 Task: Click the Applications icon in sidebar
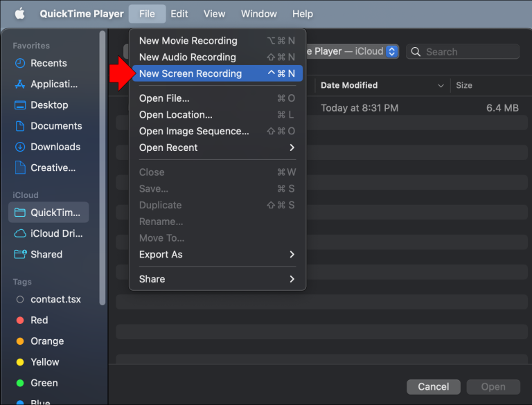tap(19, 84)
